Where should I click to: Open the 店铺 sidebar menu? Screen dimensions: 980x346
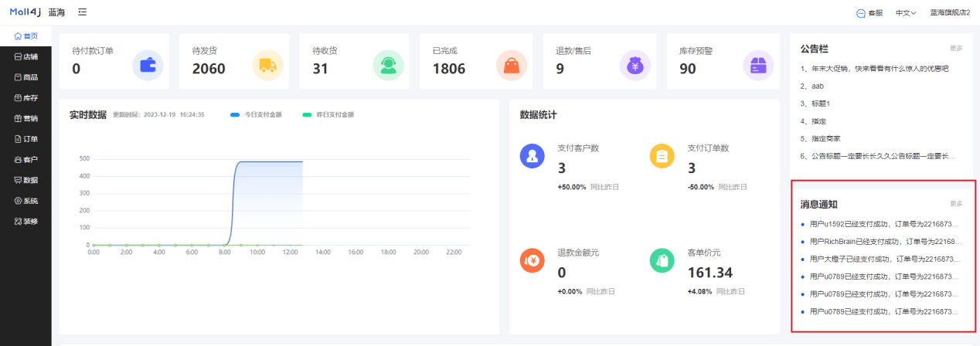[26, 56]
